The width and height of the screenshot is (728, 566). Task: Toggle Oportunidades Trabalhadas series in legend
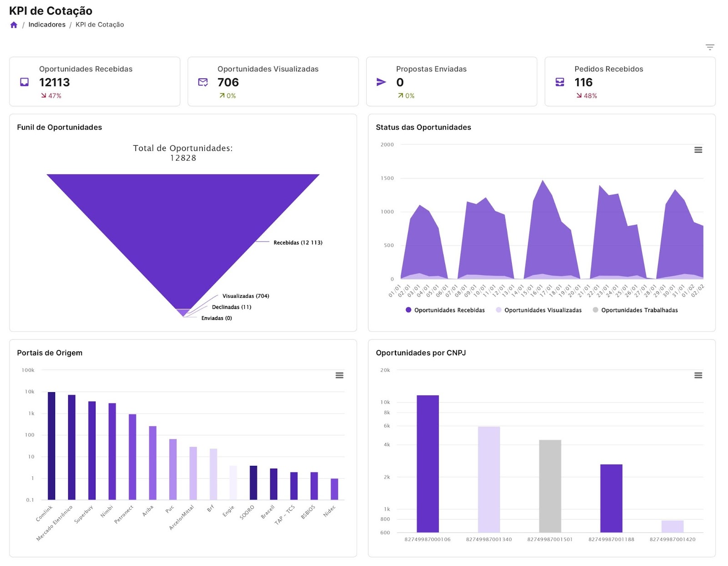(635, 310)
